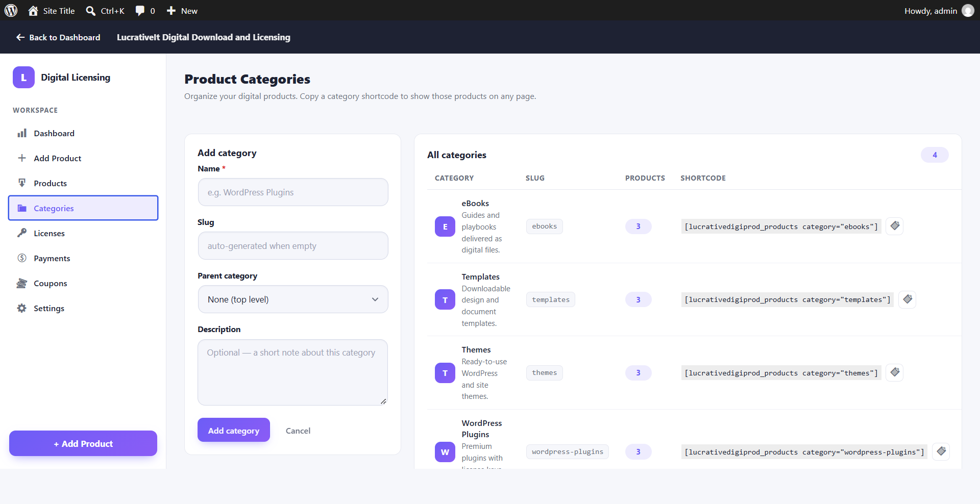Click the Products download icon

click(22, 183)
